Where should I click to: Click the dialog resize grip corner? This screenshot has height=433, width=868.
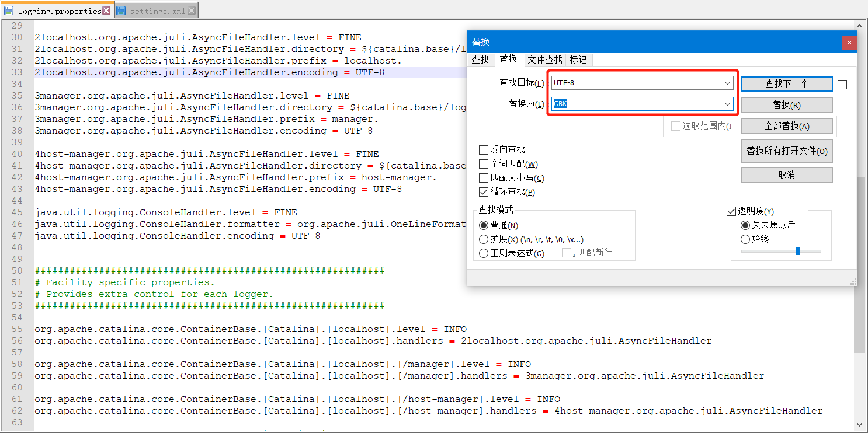tap(853, 281)
